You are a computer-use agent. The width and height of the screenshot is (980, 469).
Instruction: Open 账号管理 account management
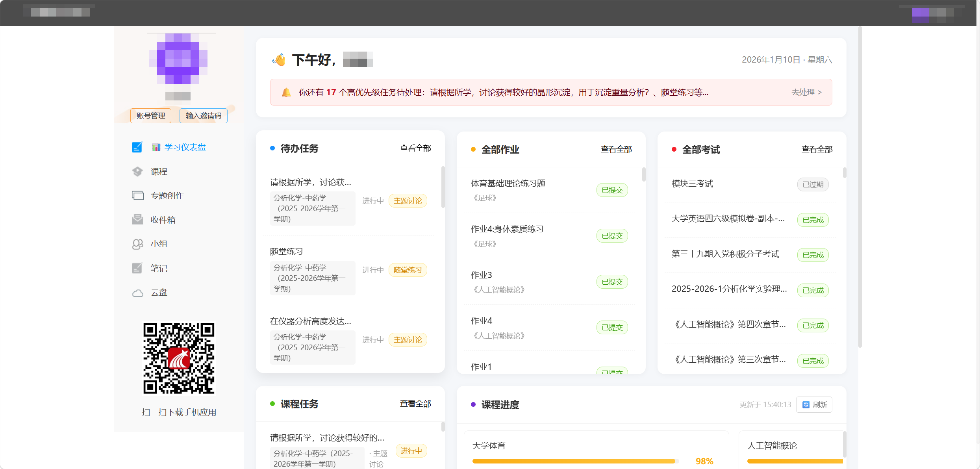150,115
